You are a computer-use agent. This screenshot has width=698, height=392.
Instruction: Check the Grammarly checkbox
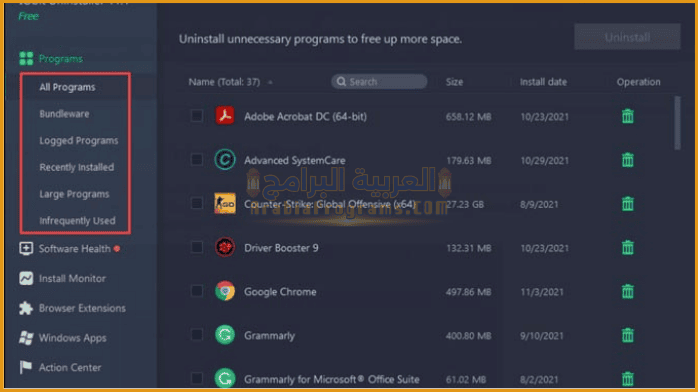tap(196, 335)
